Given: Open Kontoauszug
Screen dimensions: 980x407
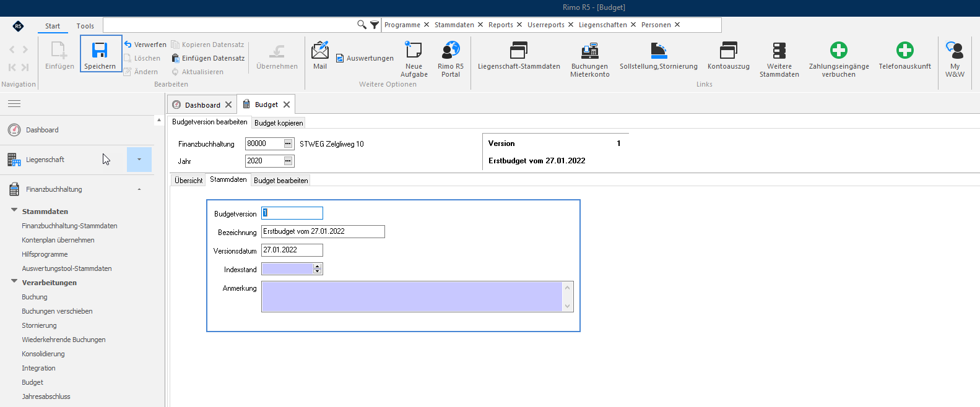Looking at the screenshot, I should click(729, 56).
